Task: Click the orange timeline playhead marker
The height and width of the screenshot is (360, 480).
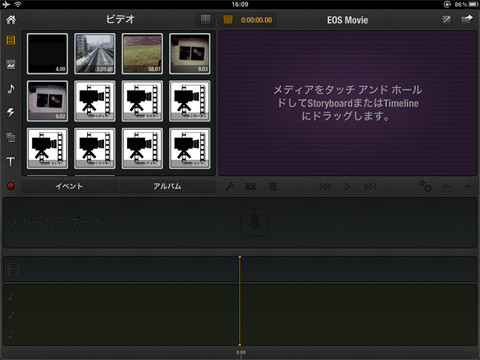Action: click(x=240, y=301)
